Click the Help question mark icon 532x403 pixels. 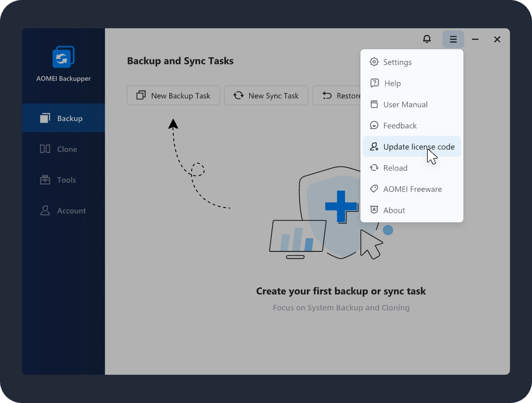pos(374,83)
